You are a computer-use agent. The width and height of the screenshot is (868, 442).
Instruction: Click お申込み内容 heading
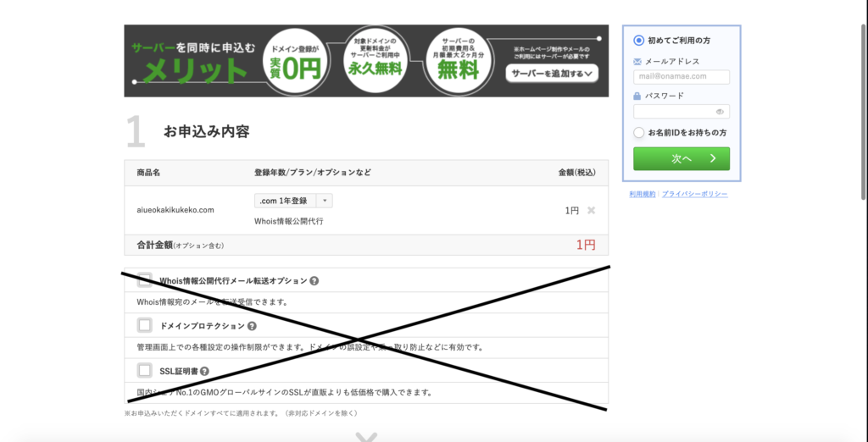click(207, 131)
